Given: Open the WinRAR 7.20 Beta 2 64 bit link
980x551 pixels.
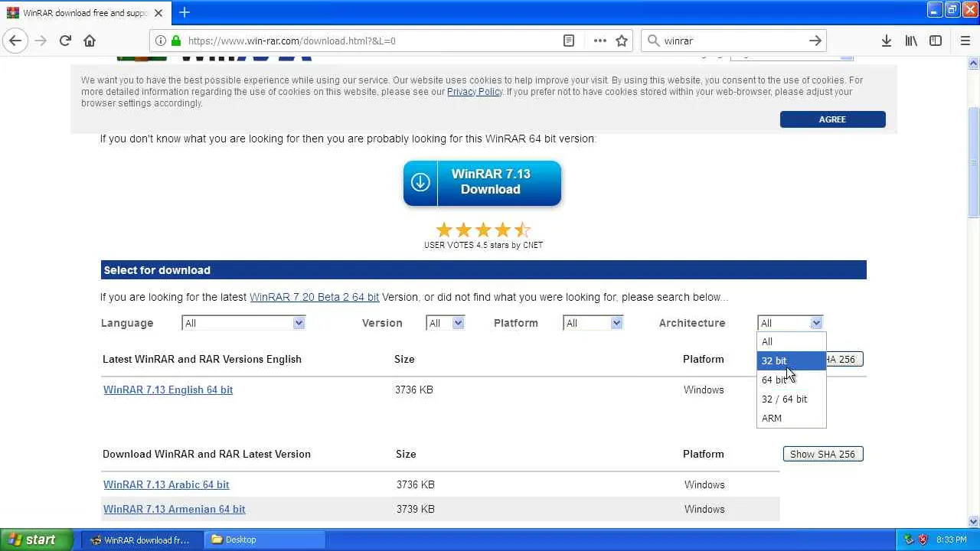Looking at the screenshot, I should [314, 297].
